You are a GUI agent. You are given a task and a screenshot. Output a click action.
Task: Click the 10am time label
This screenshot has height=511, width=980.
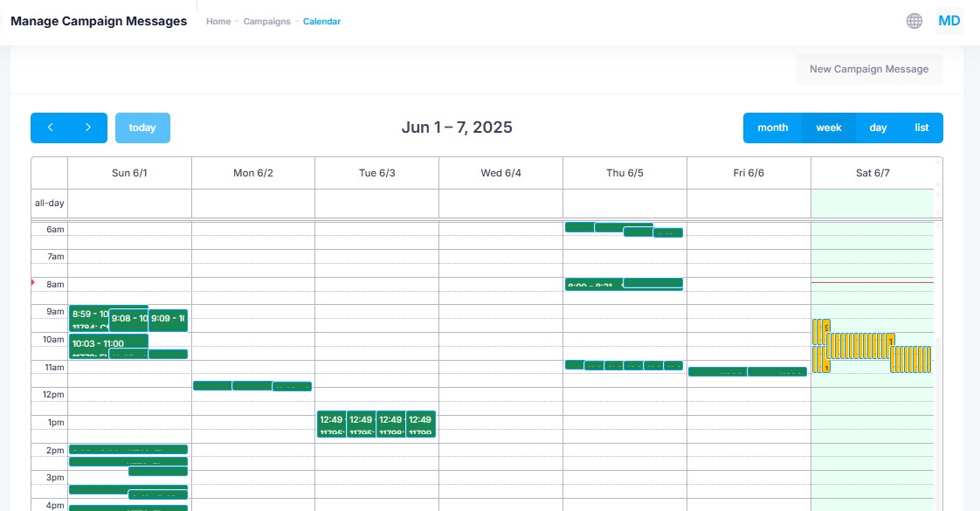click(53, 339)
